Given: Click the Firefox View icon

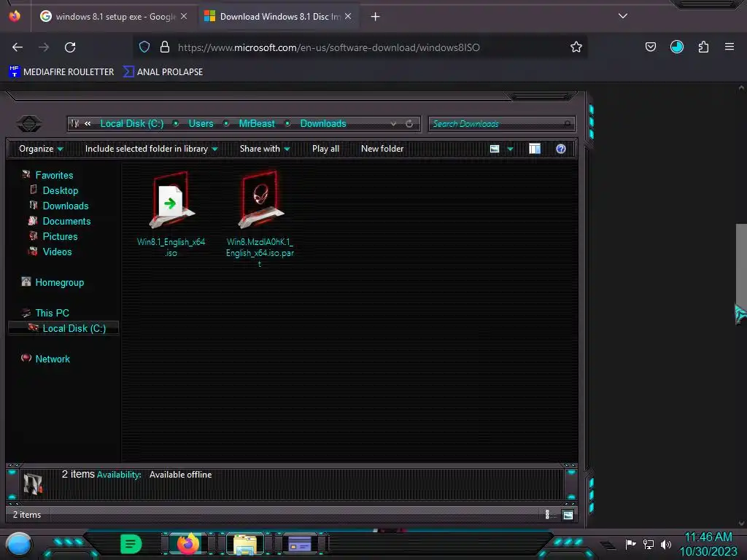Looking at the screenshot, I should pos(15,16).
